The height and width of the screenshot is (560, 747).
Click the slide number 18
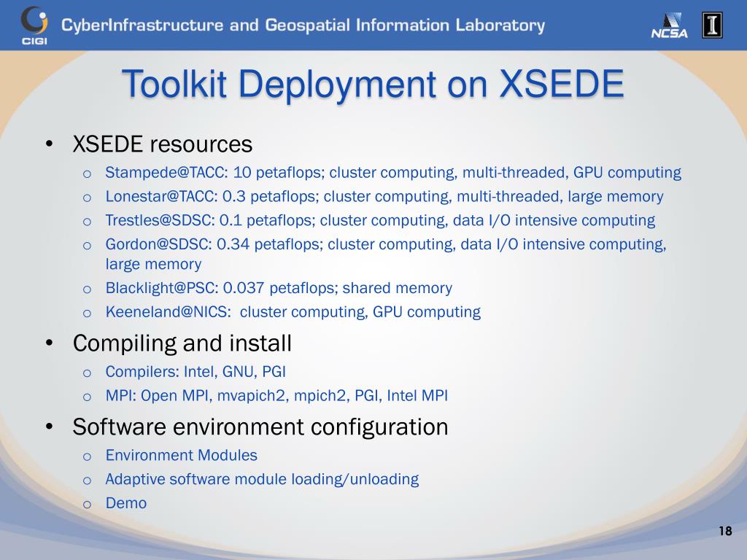coord(725,531)
